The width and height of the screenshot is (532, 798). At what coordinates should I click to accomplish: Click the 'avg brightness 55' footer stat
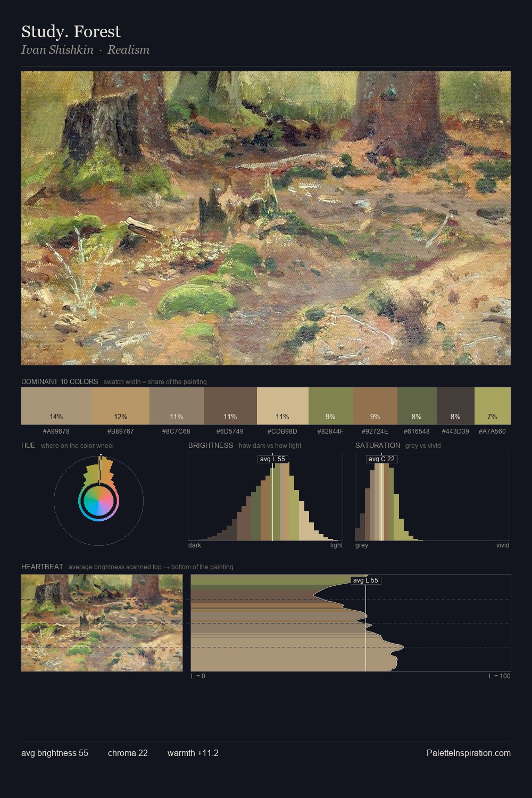(55, 753)
